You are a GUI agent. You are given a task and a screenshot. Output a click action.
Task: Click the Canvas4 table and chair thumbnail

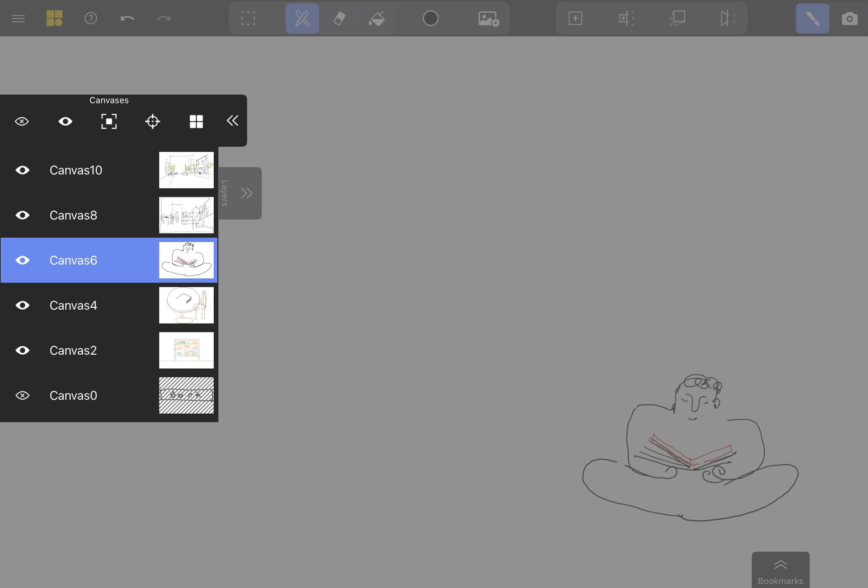pos(186,305)
